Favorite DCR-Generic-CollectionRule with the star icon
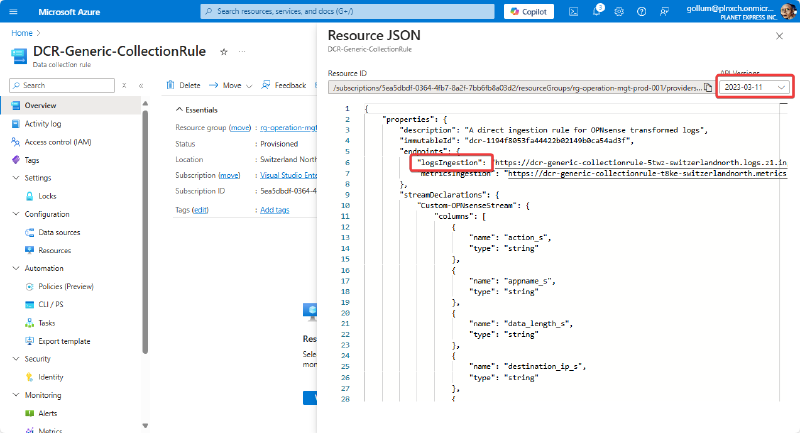This screenshot has height=433, width=800. pyautogui.click(x=223, y=52)
